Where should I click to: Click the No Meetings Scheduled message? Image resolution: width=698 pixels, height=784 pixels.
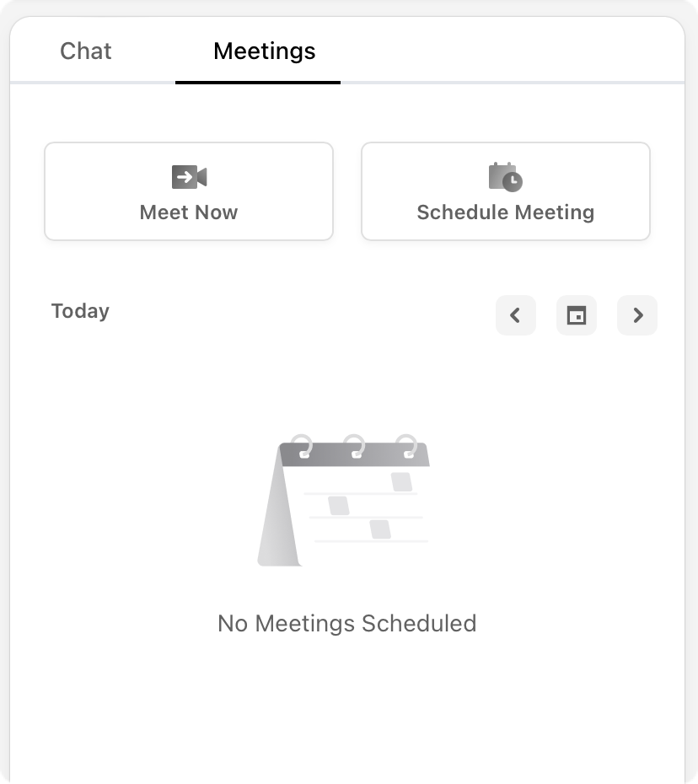point(347,624)
